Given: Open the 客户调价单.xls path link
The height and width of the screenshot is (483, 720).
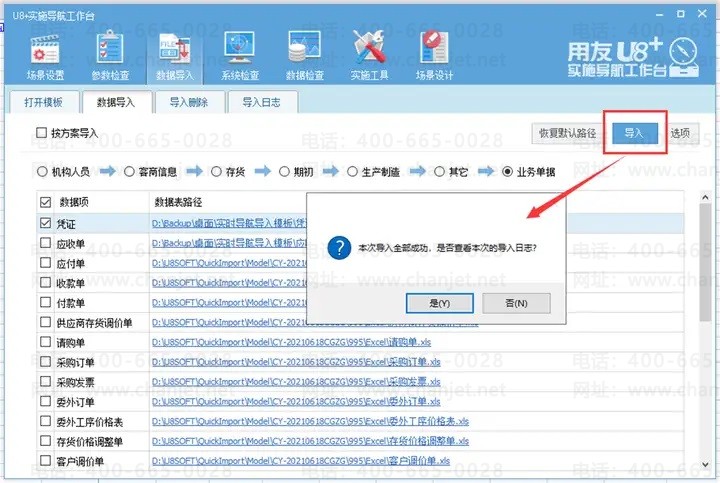Looking at the screenshot, I should (300, 461).
